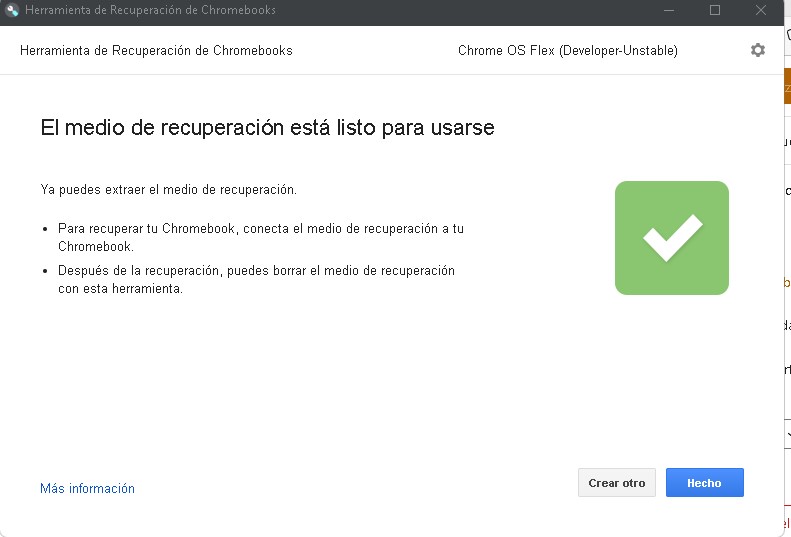This screenshot has width=791, height=537.
Task: Click the green checkmark success icon
Action: click(x=671, y=238)
